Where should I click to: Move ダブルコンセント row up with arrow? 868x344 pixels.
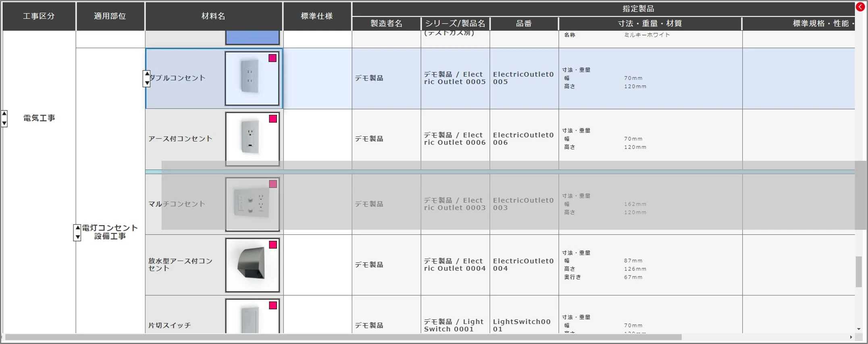[147, 74]
